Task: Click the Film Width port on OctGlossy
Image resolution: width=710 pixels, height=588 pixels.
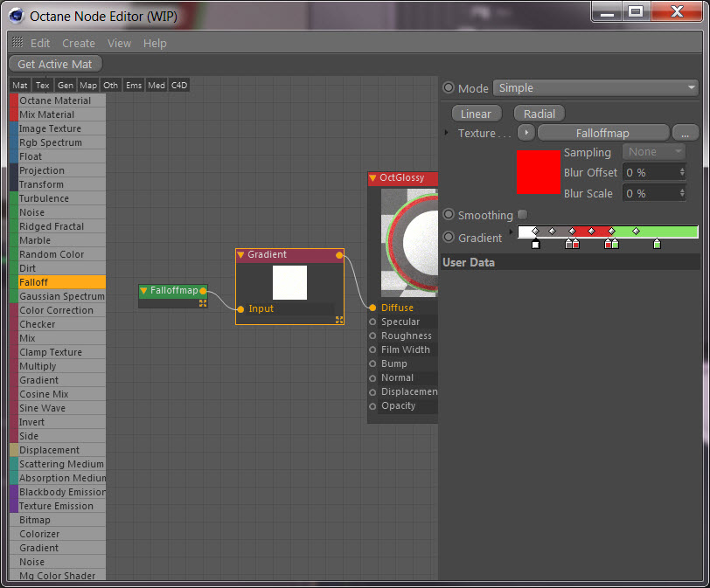Action: pos(372,349)
